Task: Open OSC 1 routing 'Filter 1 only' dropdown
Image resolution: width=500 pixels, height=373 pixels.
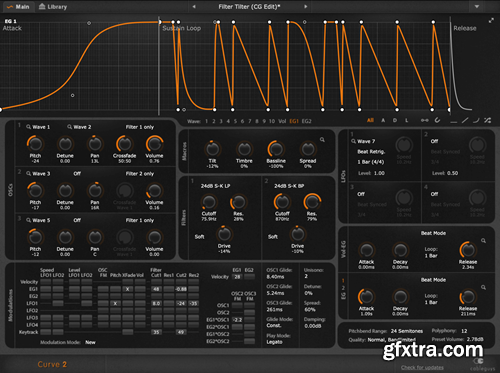Action: tap(140, 127)
